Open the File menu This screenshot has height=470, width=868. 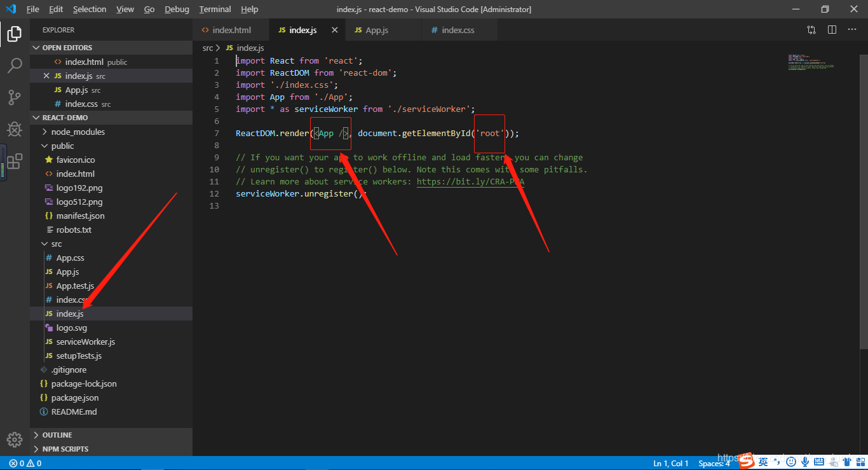[32, 9]
